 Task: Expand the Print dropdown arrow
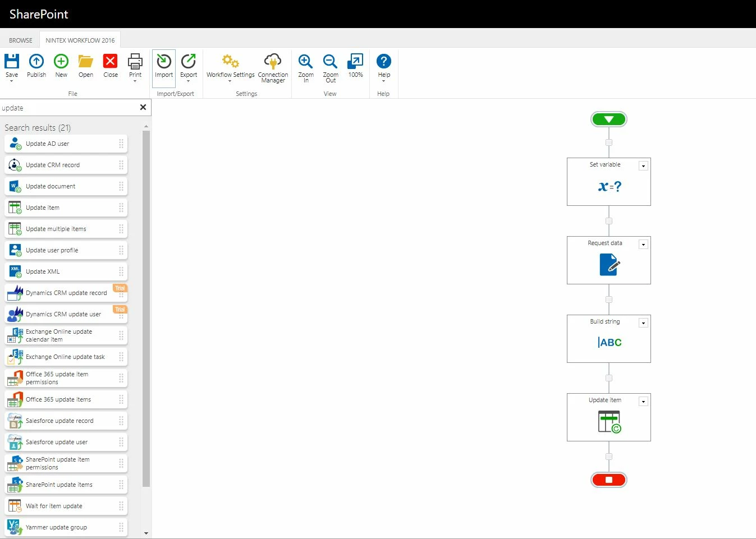point(135,81)
